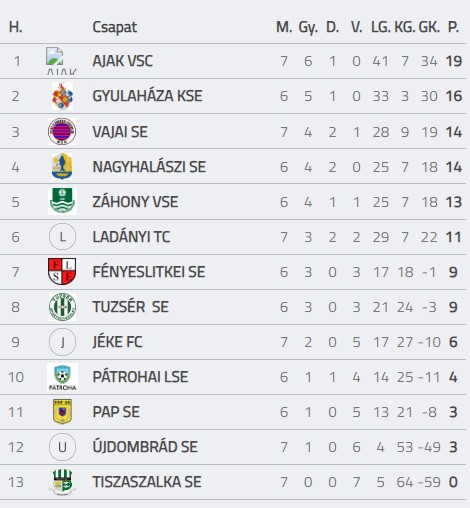Click the ÚJDOMBRÁD SE team name
470x508 pixels.
tap(145, 447)
